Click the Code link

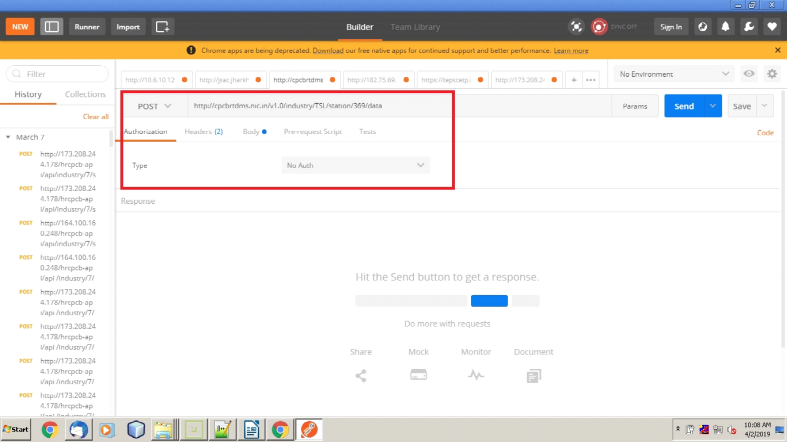[765, 132]
